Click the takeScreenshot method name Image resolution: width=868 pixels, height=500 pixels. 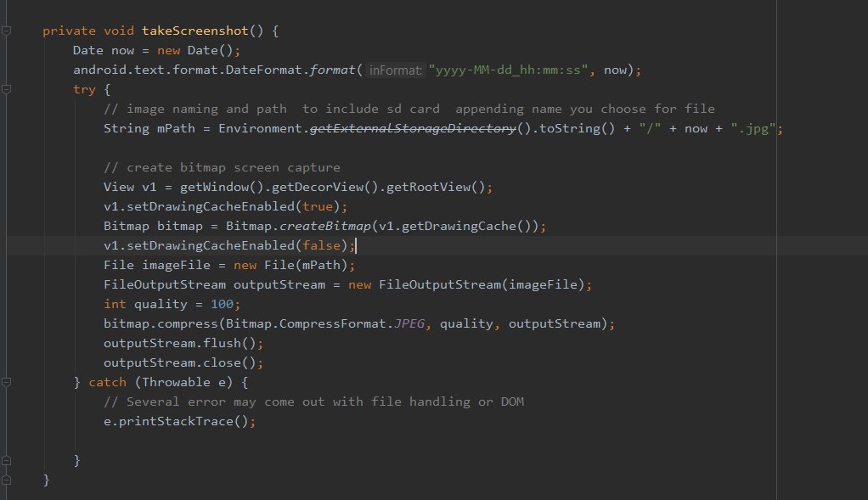tap(194, 31)
